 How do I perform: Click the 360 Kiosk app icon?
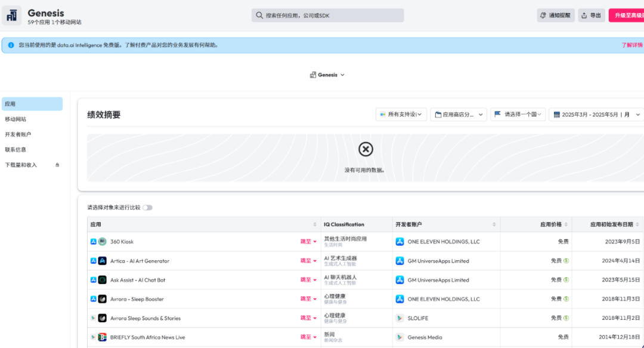point(103,242)
